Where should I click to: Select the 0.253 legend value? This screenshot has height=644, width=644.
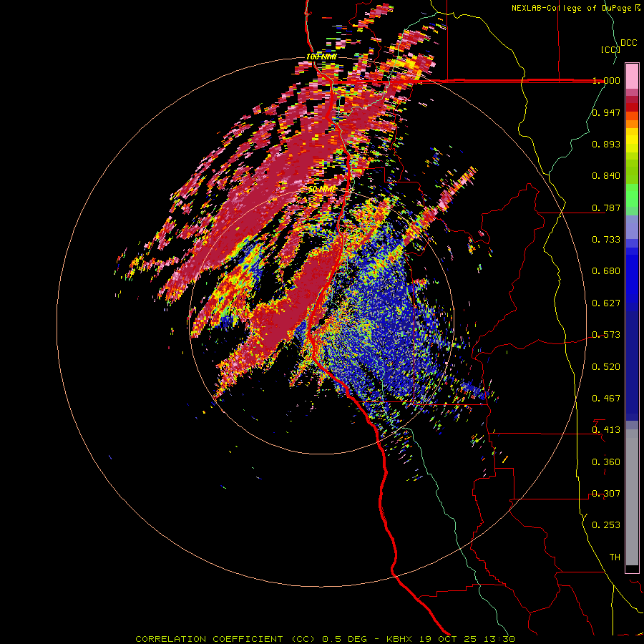(x=606, y=525)
